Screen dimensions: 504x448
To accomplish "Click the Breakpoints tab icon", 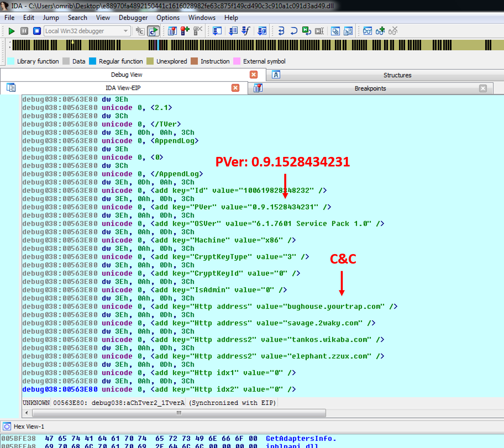I will [258, 88].
